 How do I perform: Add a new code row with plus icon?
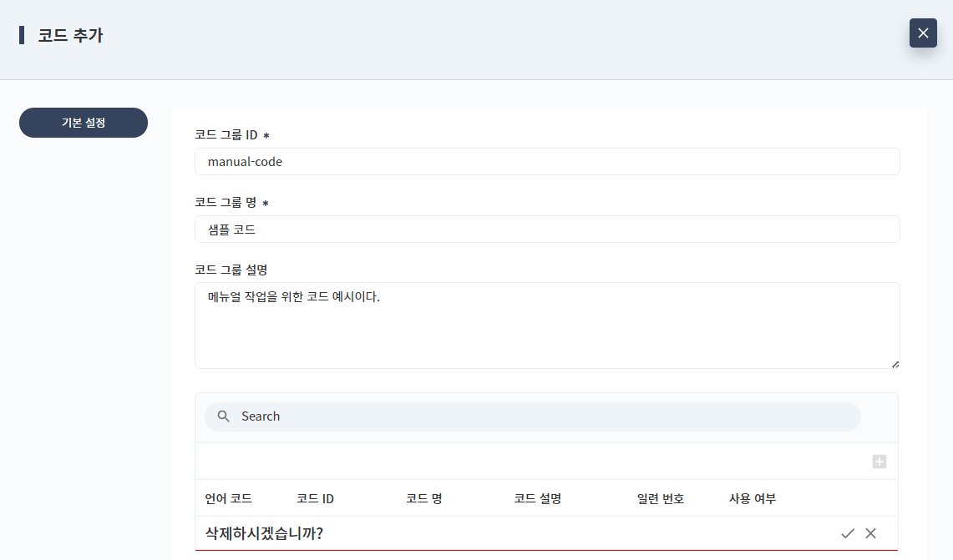(x=879, y=462)
